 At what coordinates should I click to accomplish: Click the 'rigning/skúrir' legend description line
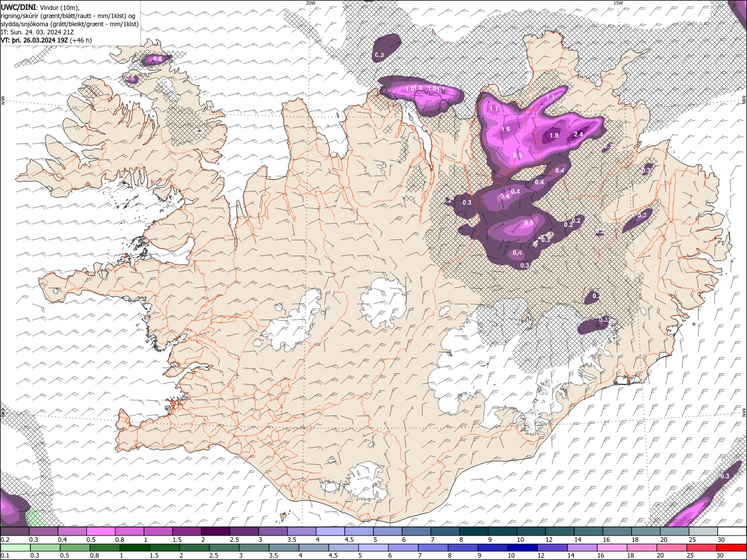pos(68,15)
